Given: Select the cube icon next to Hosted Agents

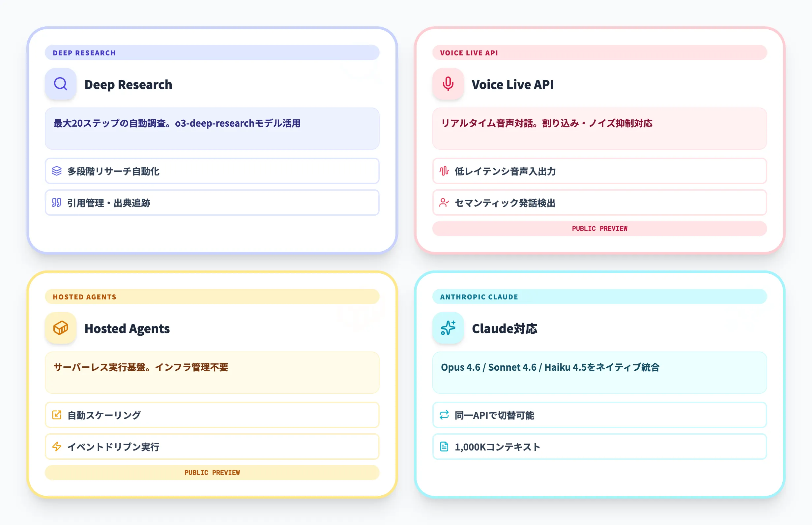Looking at the screenshot, I should coord(61,328).
